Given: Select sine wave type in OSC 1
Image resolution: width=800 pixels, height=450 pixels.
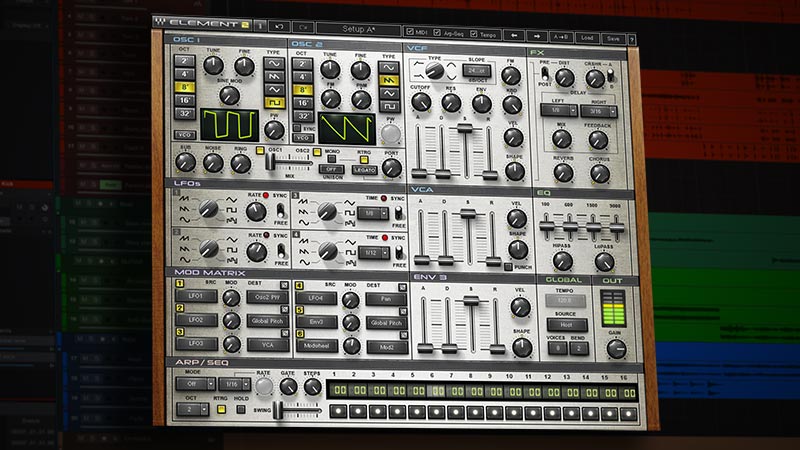Looking at the screenshot, I should coord(274,64).
